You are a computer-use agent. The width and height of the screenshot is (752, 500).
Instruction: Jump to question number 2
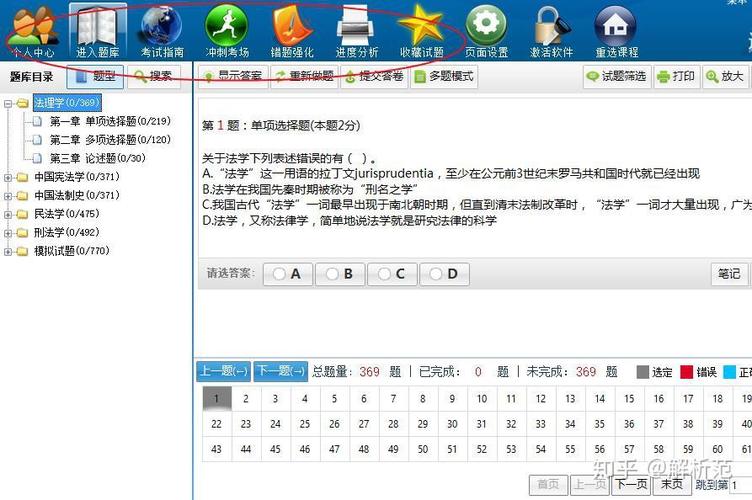point(246,398)
